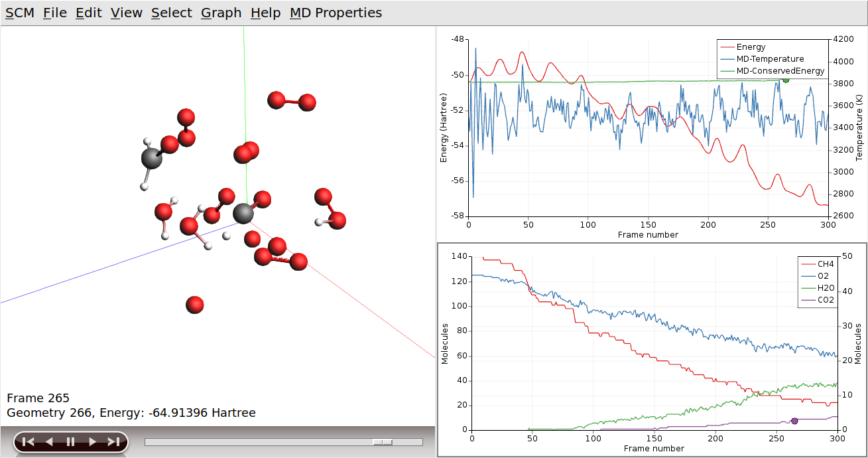The height and width of the screenshot is (458, 868).
Task: Select the isolated red oxygen atom near the bottom
Action: 194,305
